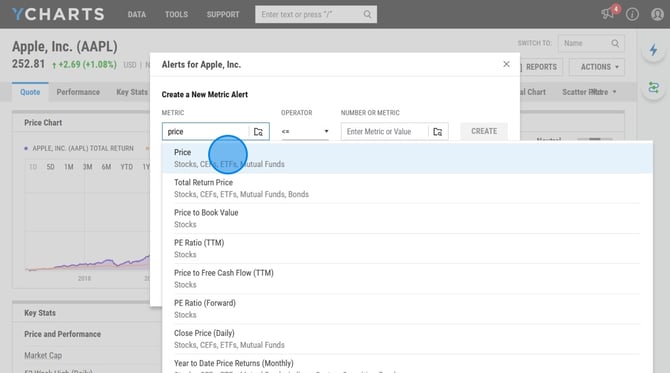This screenshot has height=373, width=670.
Task: Click the Apple Total Return legend entry
Action: point(79,148)
